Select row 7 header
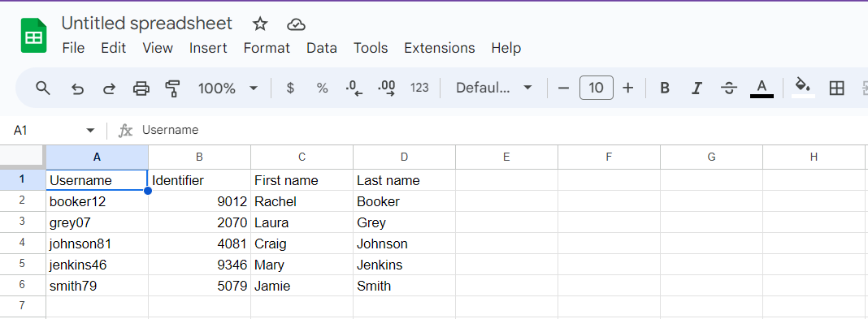Screen dimensions: 868x319 [x=23, y=306]
